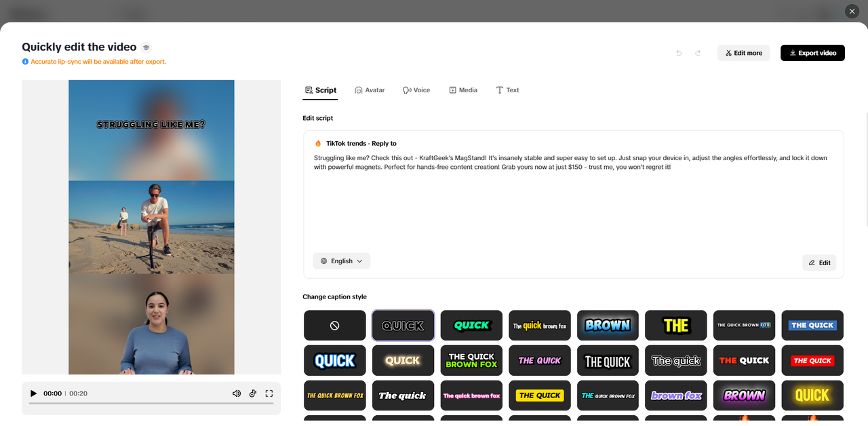Select the no-caption style option

[x=334, y=325]
